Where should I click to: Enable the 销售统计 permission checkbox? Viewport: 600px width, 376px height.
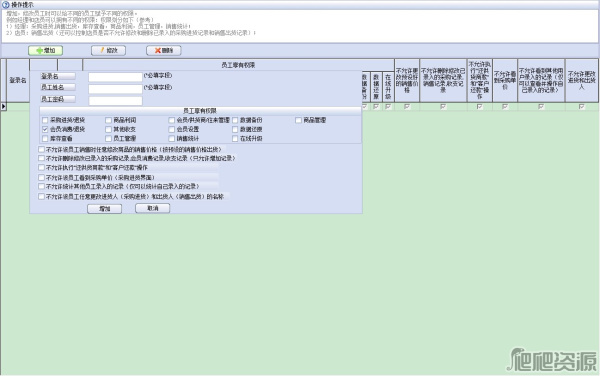coord(171,138)
